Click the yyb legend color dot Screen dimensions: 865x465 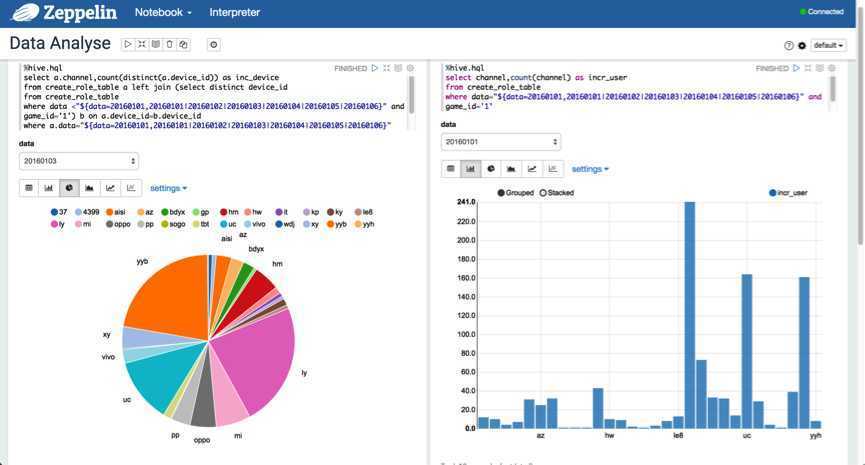tap(330, 224)
